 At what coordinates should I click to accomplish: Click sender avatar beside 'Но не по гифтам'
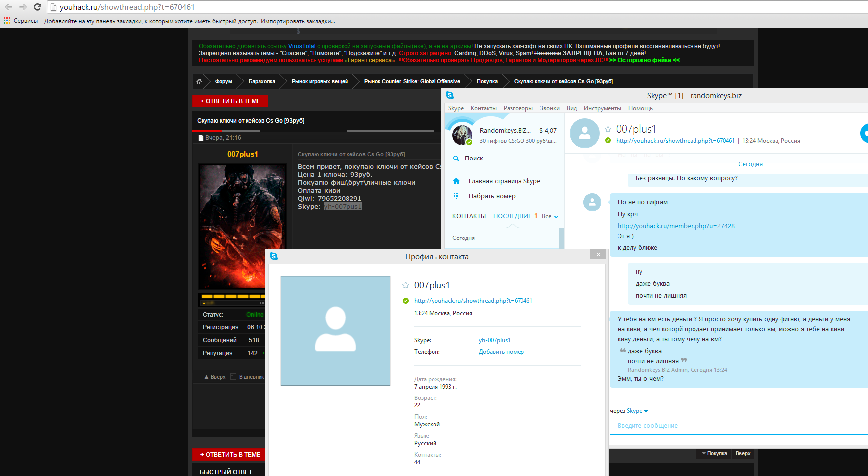pos(592,202)
